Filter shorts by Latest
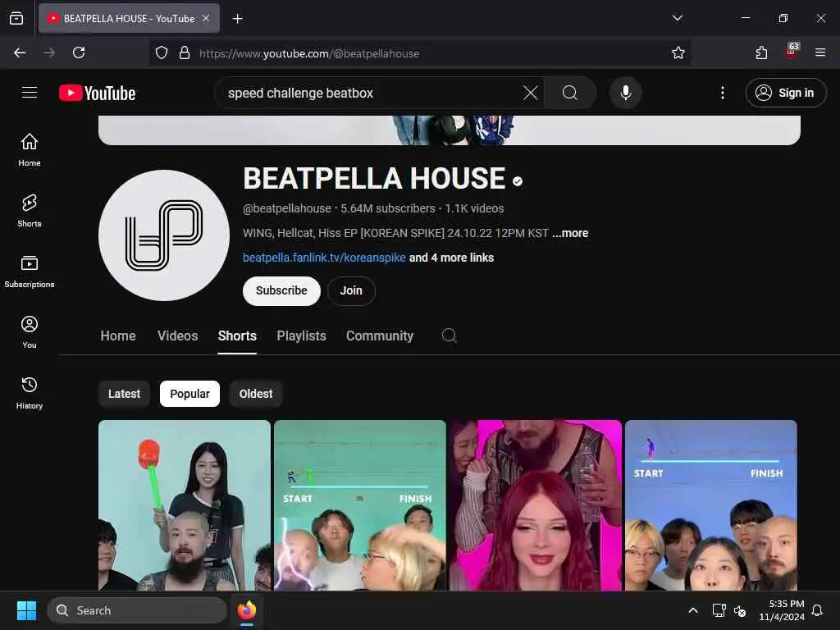 125,394
